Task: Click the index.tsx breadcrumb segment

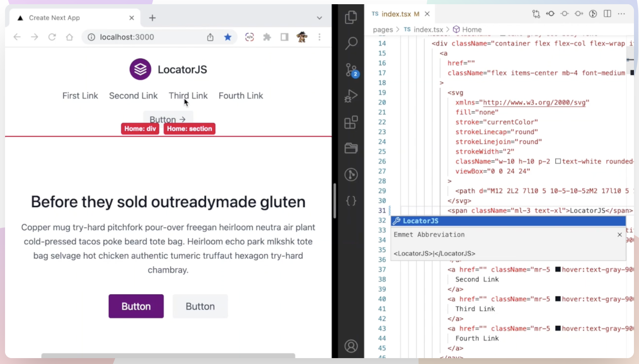Action: point(423,29)
